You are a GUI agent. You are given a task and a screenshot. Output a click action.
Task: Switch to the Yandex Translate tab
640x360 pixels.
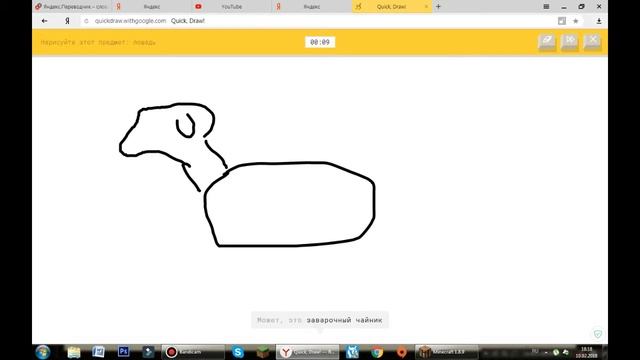[x=72, y=7]
